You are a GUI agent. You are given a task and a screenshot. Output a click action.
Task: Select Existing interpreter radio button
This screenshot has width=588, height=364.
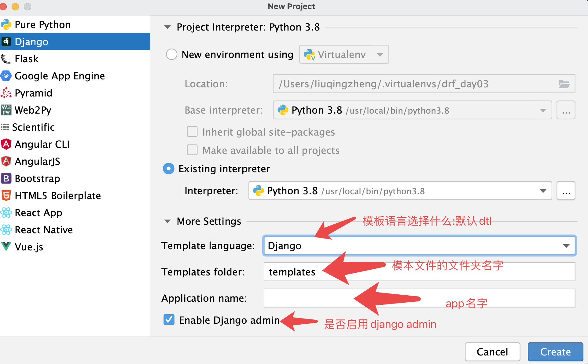click(x=168, y=169)
